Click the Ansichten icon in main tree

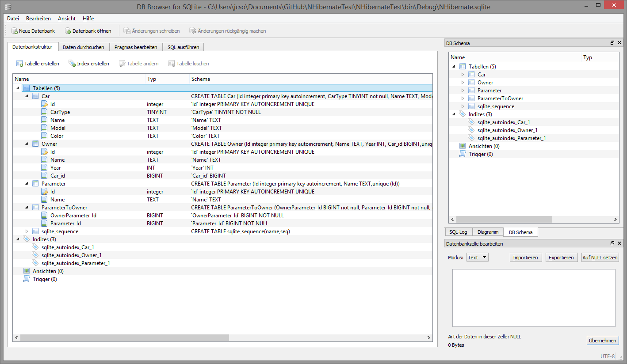(x=27, y=271)
